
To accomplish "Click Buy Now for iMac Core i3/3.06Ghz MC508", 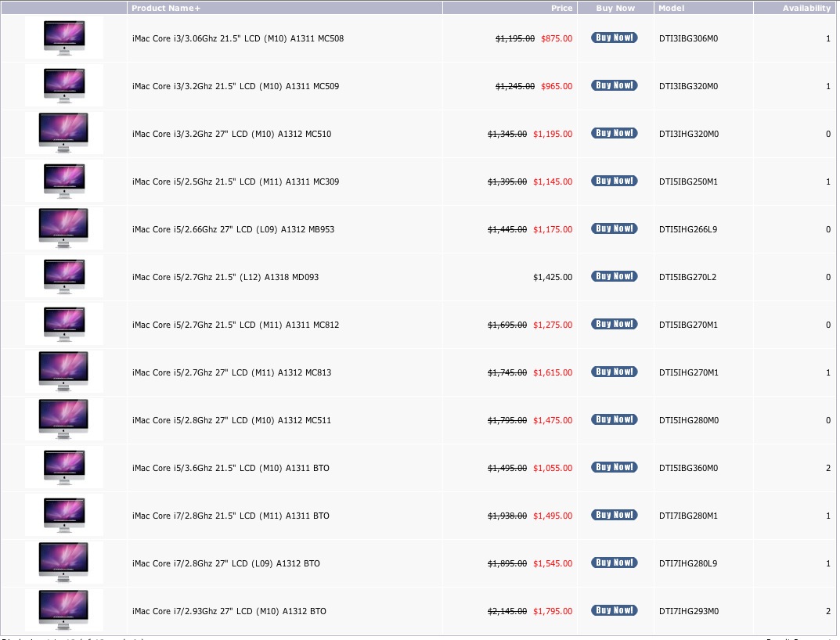I will coord(614,38).
